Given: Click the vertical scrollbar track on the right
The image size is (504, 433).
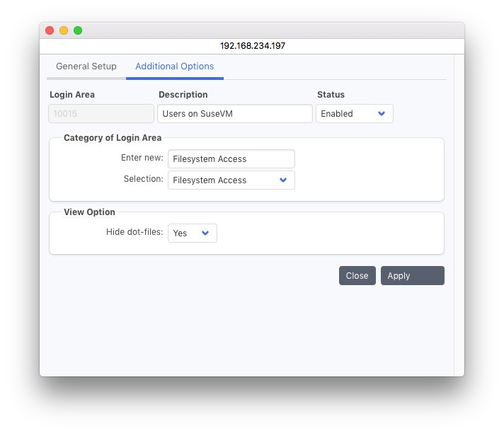Looking at the screenshot, I should tap(459, 212).
